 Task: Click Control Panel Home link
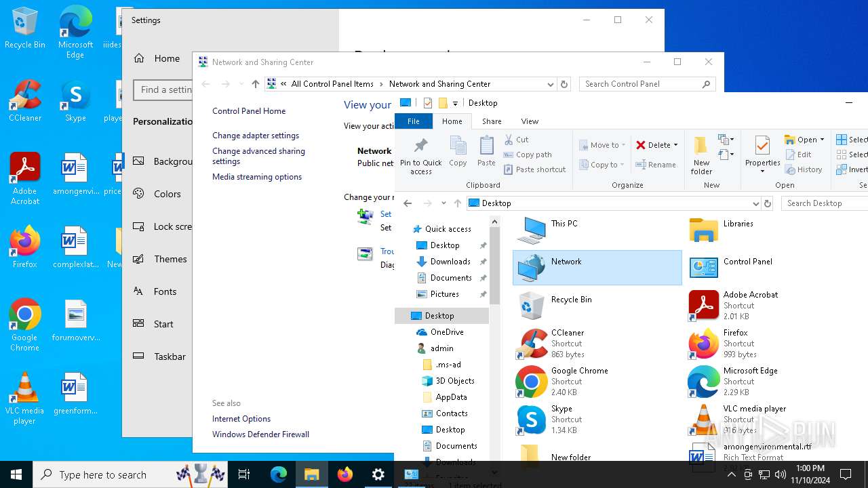pos(249,111)
